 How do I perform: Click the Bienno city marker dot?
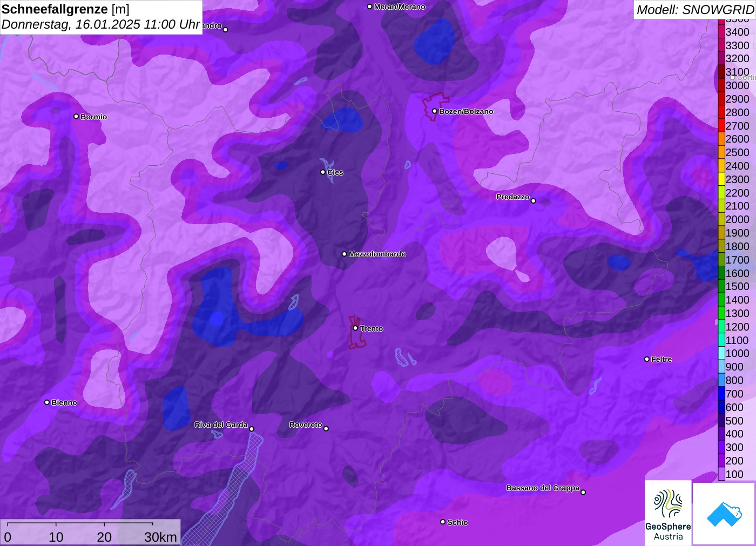click(47, 402)
